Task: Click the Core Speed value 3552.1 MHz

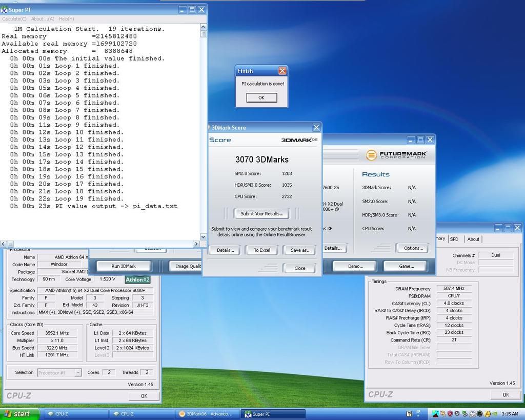Action: 57,333
